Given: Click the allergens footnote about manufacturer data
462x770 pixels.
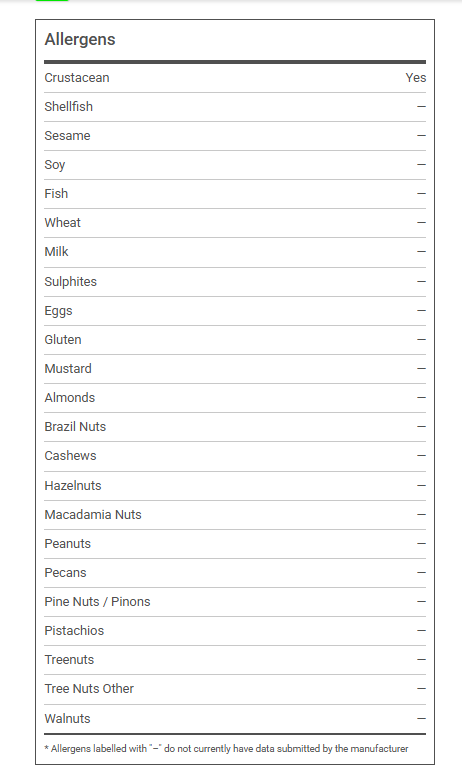Looking at the screenshot, I should click(x=226, y=748).
